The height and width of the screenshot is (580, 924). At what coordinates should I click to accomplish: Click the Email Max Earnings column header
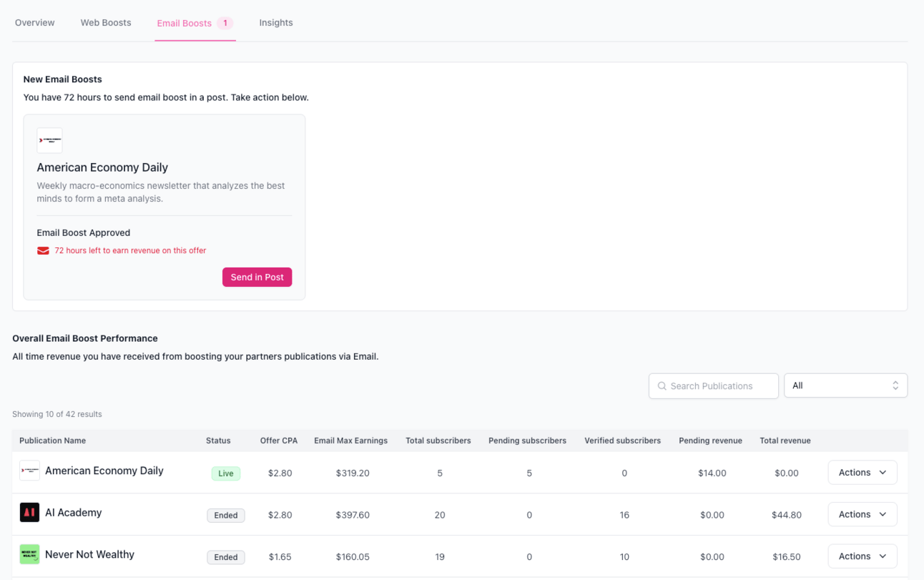pos(351,441)
